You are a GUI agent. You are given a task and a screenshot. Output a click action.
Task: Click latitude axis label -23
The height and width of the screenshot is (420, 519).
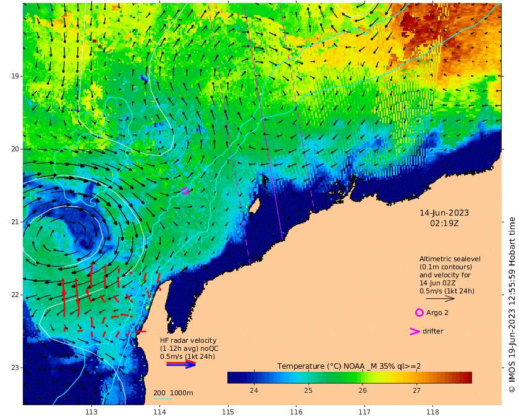(x=14, y=367)
